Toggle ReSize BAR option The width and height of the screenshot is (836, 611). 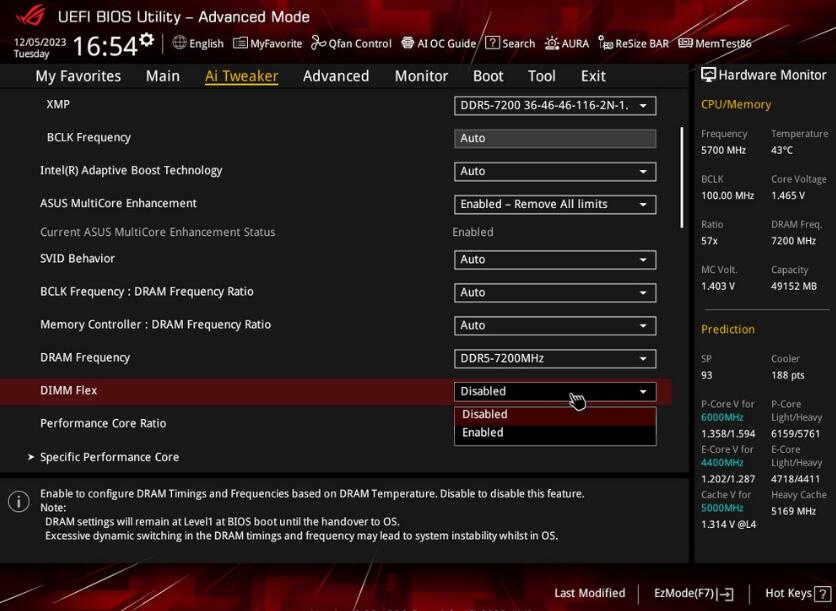[633, 43]
